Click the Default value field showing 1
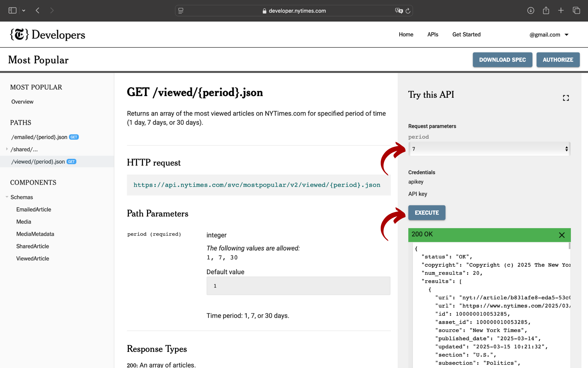This screenshot has height=368, width=588. click(x=298, y=286)
